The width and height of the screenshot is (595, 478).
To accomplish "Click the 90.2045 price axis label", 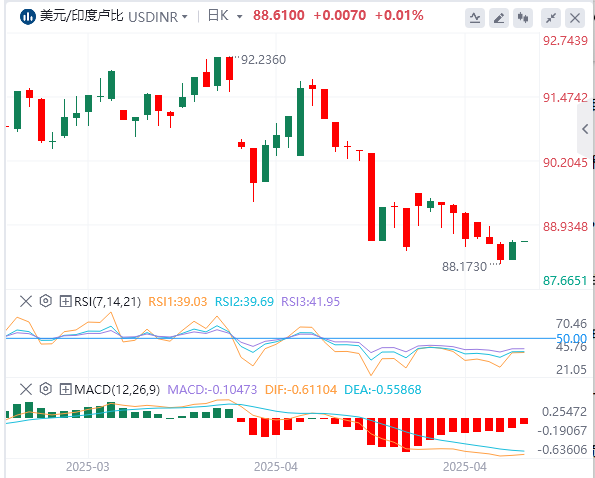I will click(565, 163).
